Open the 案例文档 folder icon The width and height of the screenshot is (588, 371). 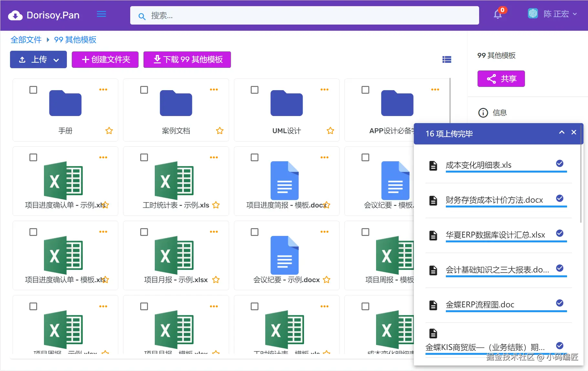coord(176,103)
